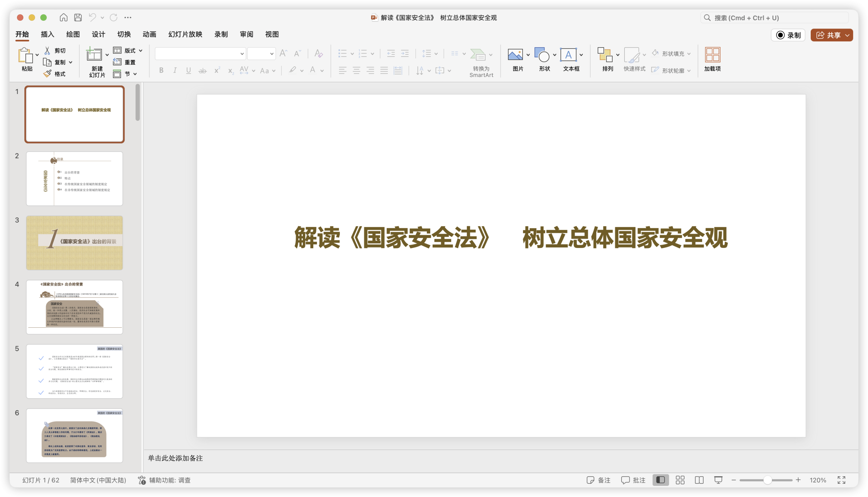Click the 新建幻灯片 new slide icon
Viewport: 868px width, 497px height.
pos(94,54)
